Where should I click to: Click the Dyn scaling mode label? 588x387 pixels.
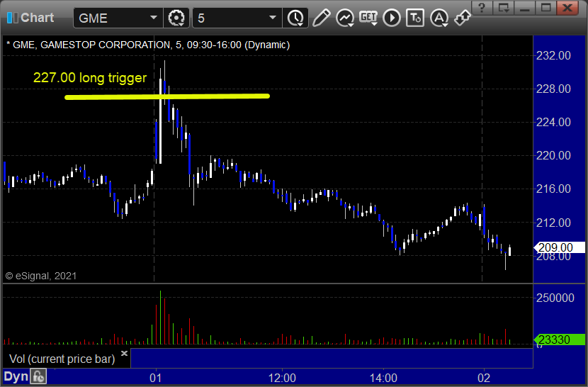pos(16,376)
